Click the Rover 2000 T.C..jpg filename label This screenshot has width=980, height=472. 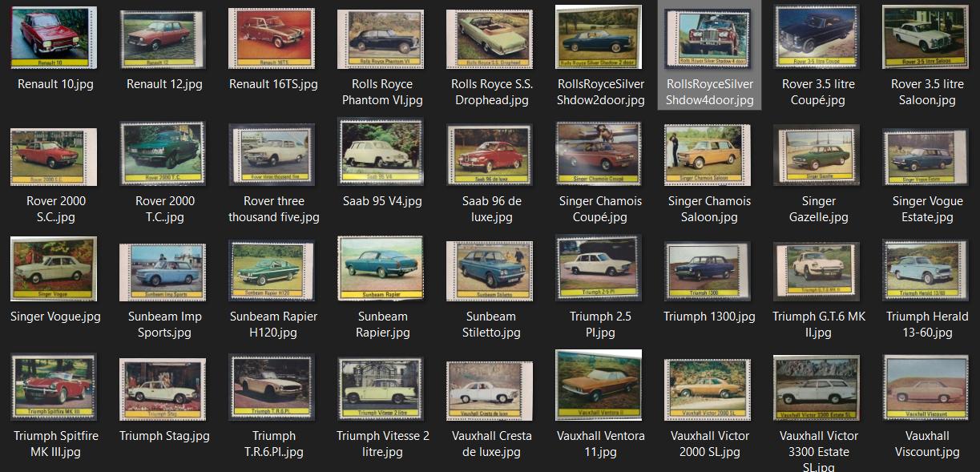164,209
